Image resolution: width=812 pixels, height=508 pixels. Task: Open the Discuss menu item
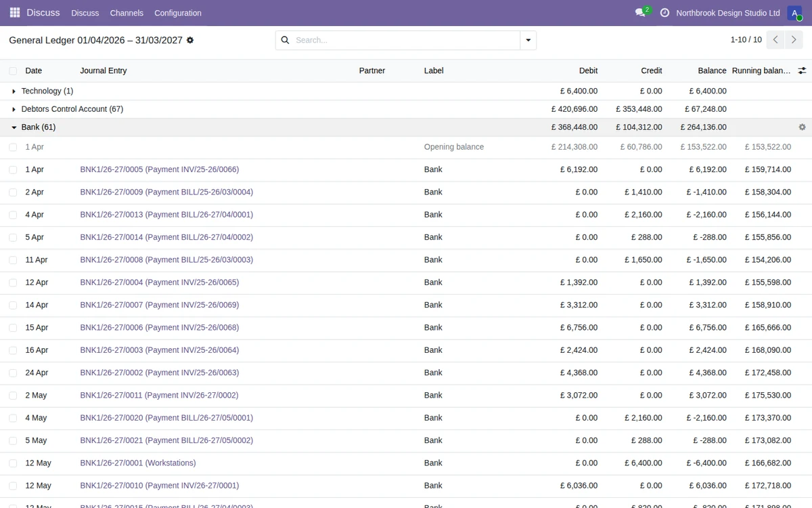tap(85, 13)
